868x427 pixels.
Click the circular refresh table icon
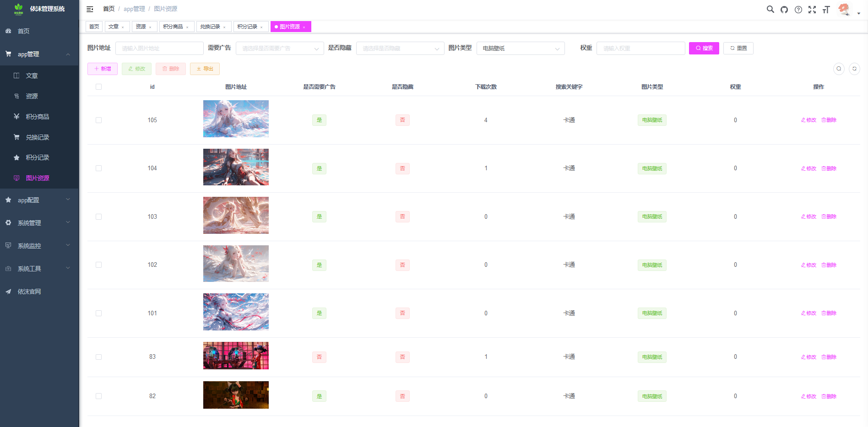pos(854,69)
